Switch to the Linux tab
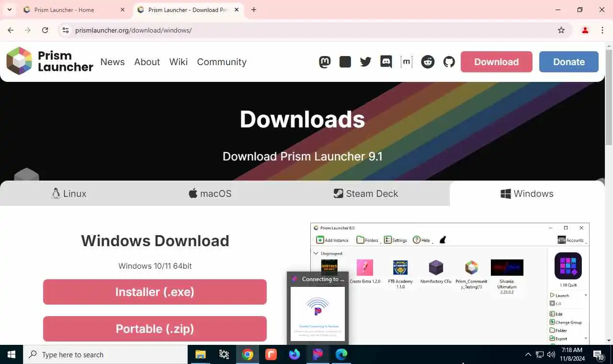 tap(69, 193)
